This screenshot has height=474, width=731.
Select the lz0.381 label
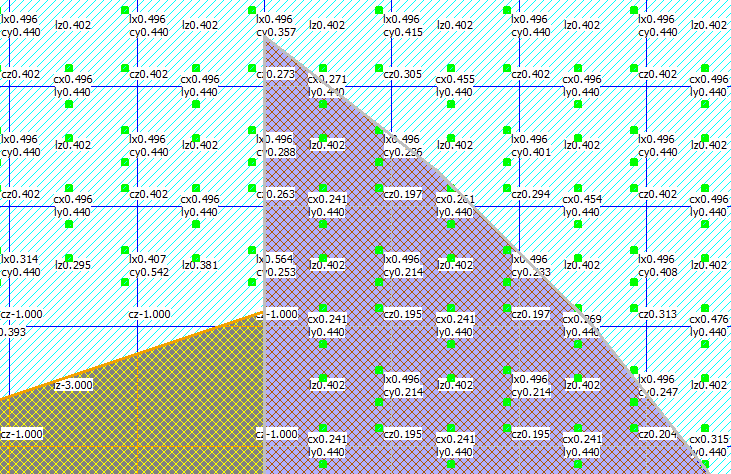point(200,265)
